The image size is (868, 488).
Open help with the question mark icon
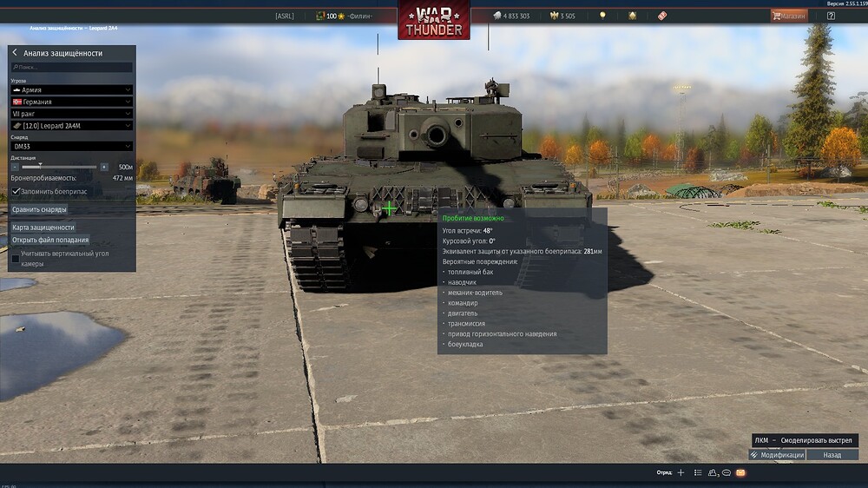[831, 16]
